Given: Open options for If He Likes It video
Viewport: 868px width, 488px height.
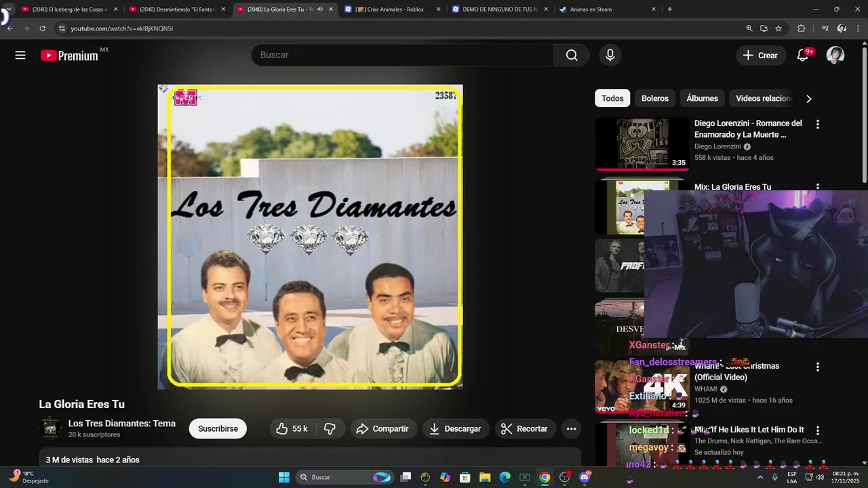Looking at the screenshot, I should (817, 430).
